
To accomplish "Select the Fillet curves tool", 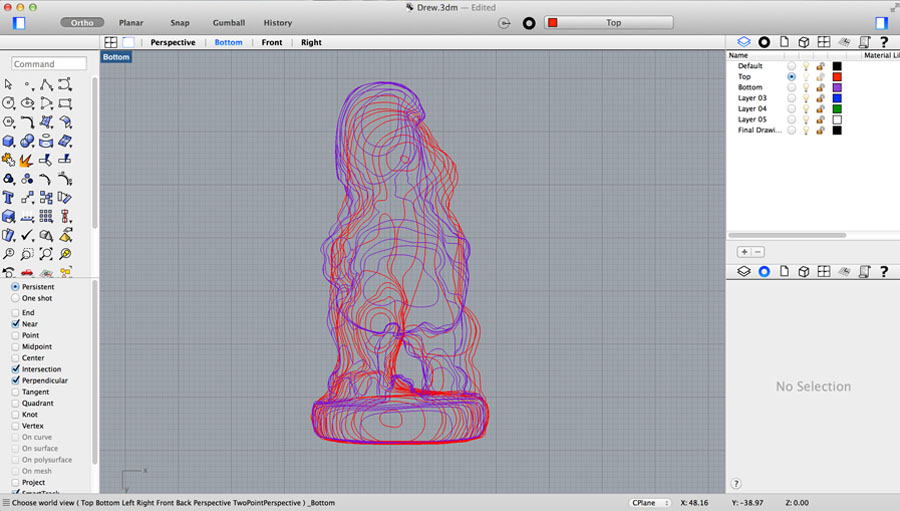I will click(28, 122).
